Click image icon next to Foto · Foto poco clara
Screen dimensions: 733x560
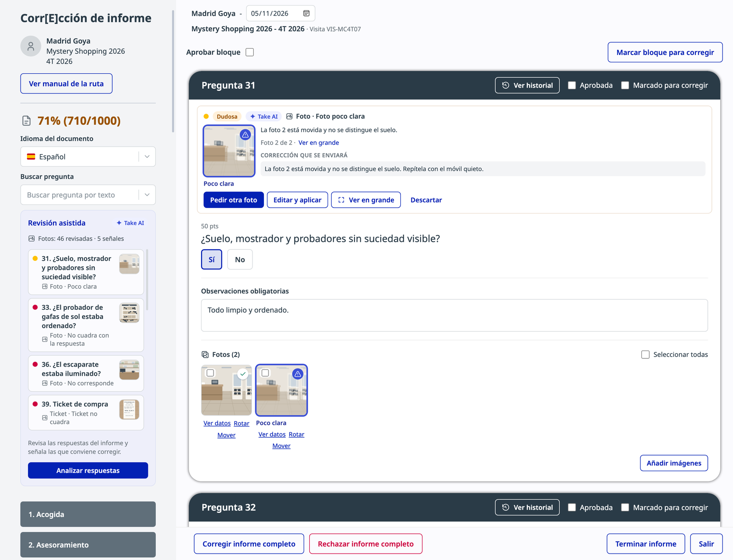290,116
